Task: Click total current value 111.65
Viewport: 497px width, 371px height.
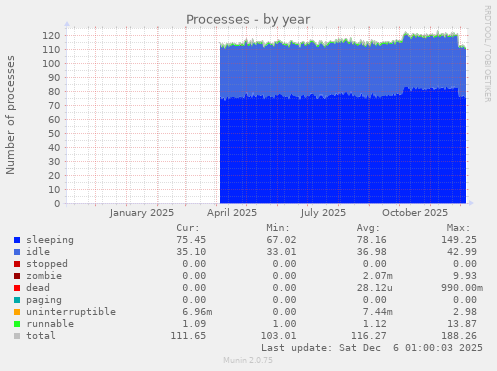Action: pyautogui.click(x=188, y=336)
